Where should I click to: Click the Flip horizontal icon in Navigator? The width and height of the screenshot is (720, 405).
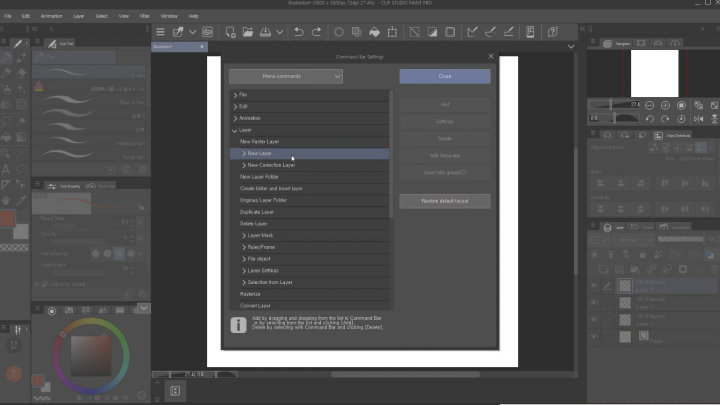[x=698, y=119]
